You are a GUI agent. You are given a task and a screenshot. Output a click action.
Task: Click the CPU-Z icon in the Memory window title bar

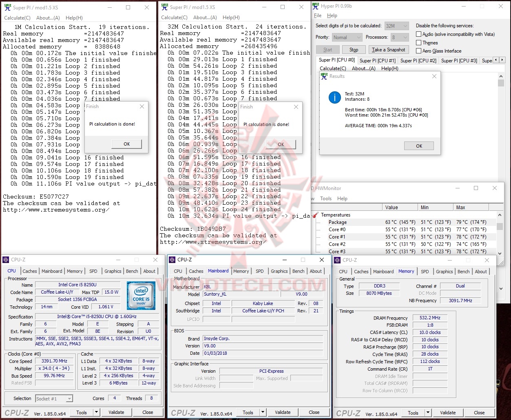point(337,260)
